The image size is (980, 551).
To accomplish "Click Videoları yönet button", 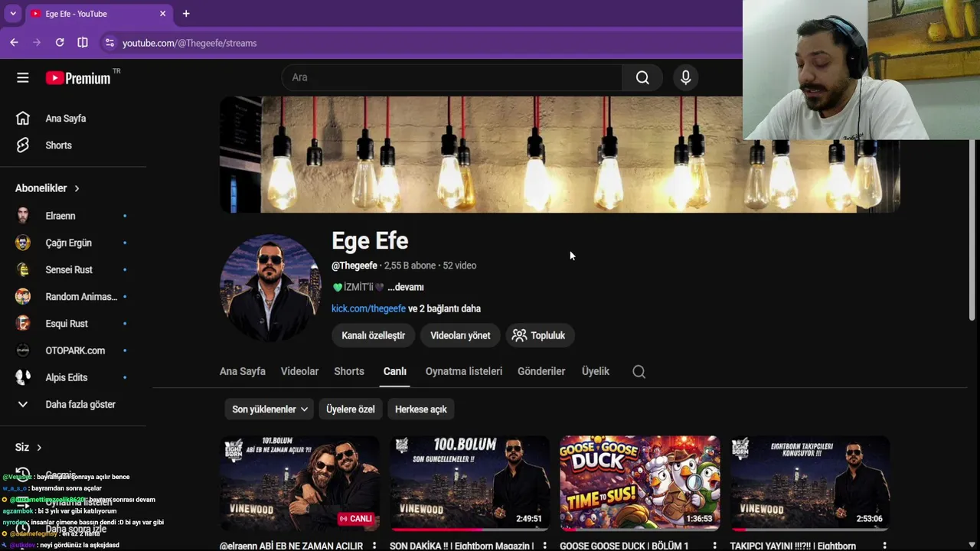I will click(x=460, y=335).
